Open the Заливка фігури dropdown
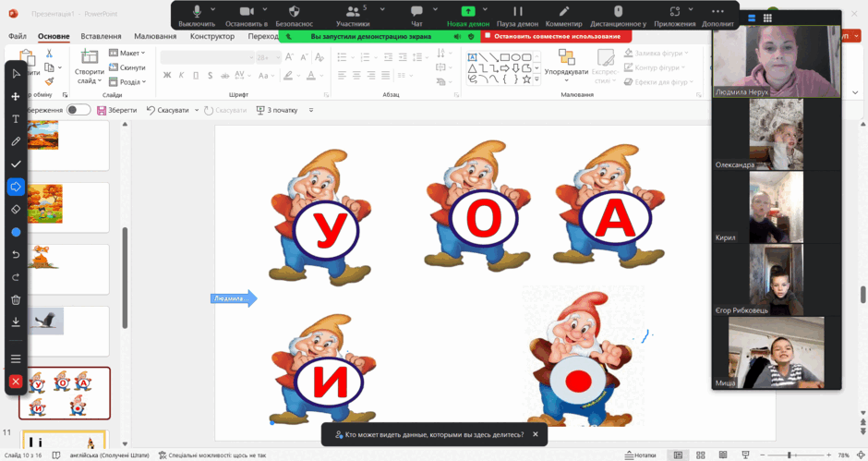This screenshot has width=868, height=461. (657, 54)
